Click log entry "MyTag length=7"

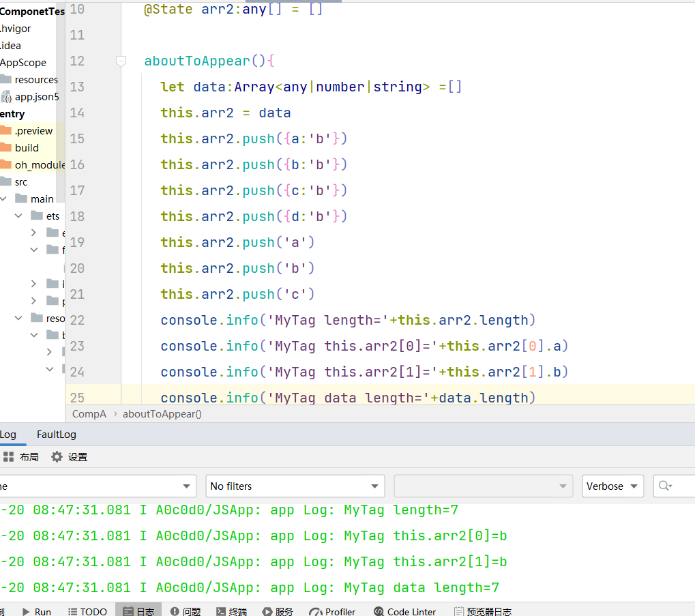401,510
